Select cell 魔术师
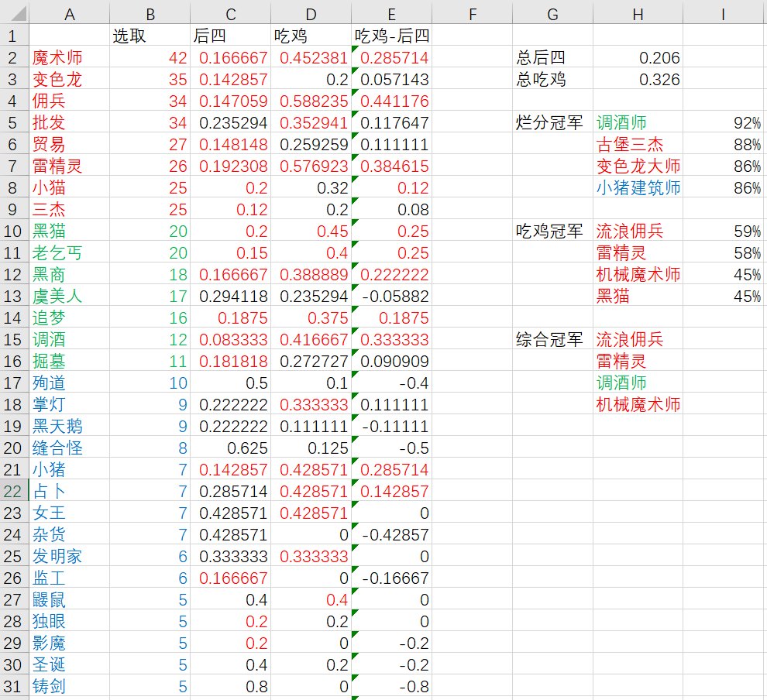Screen dimensions: 767x700 [70, 57]
